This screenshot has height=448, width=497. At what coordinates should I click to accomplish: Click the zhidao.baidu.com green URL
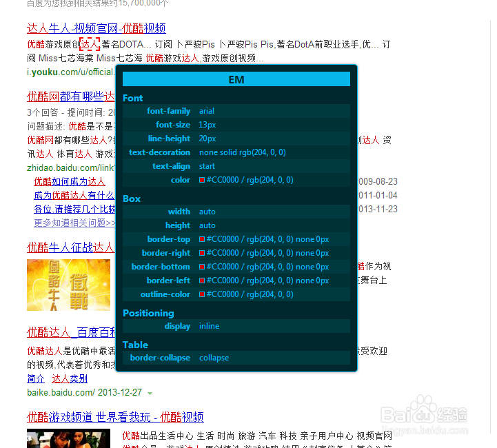71,167
